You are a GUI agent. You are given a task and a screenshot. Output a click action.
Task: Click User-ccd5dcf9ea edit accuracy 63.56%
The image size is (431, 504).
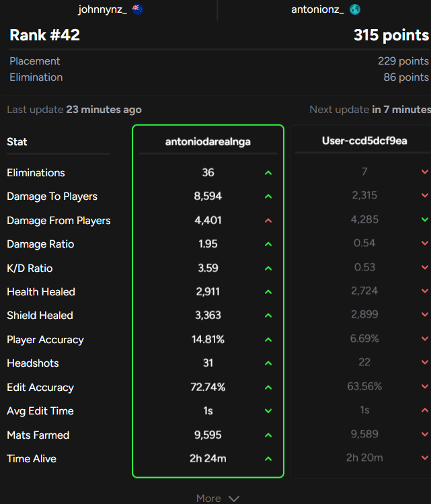364,386
